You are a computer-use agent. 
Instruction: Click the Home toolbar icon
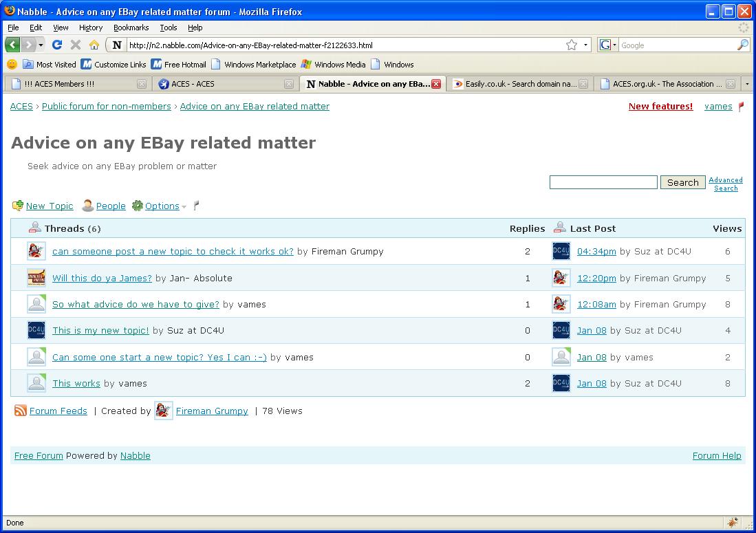pyautogui.click(x=94, y=45)
